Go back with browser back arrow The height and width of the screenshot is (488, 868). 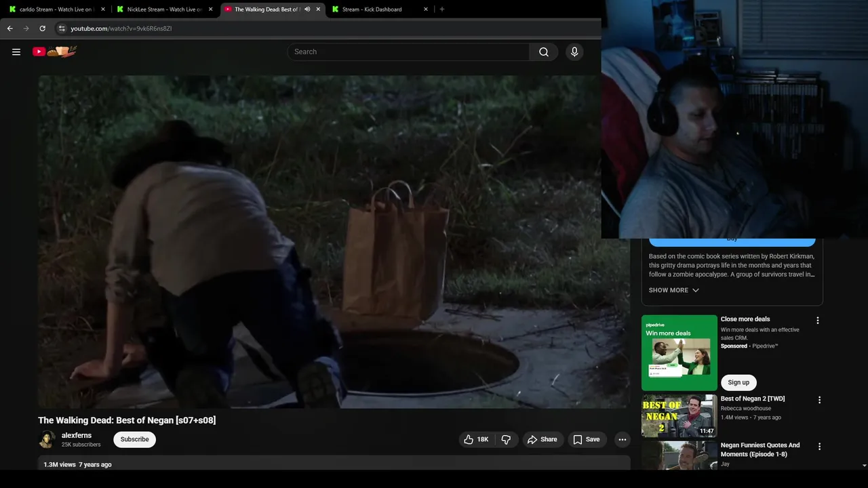coord(9,28)
